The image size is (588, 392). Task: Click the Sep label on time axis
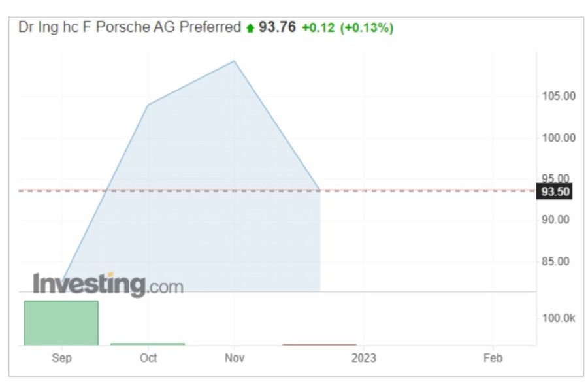point(61,358)
